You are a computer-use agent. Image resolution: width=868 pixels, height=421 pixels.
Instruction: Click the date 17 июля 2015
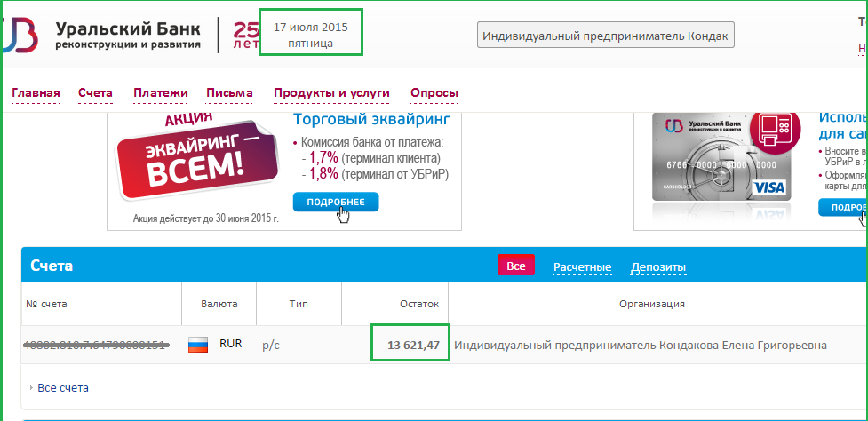tap(311, 28)
